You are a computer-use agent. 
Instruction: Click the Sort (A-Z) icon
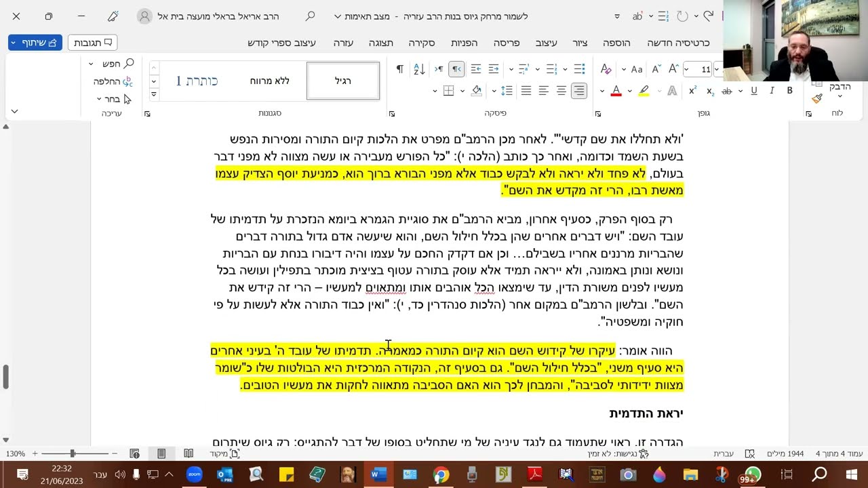click(x=419, y=69)
